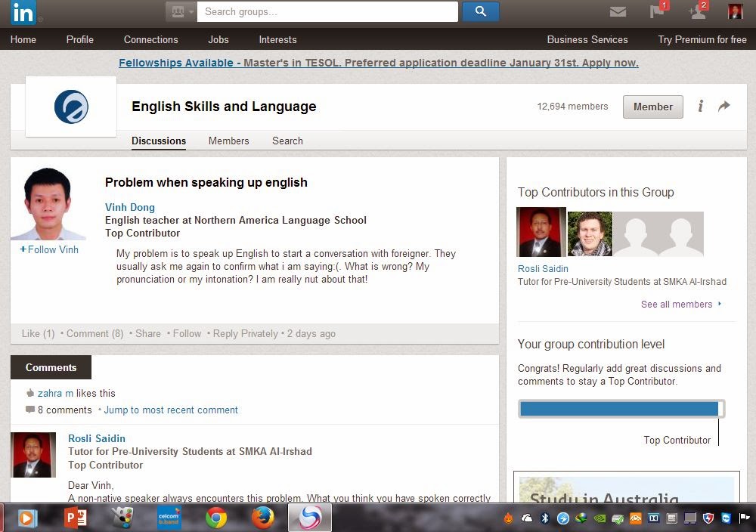Click Follow Vinh
This screenshot has width=756, height=532.
[x=48, y=249]
